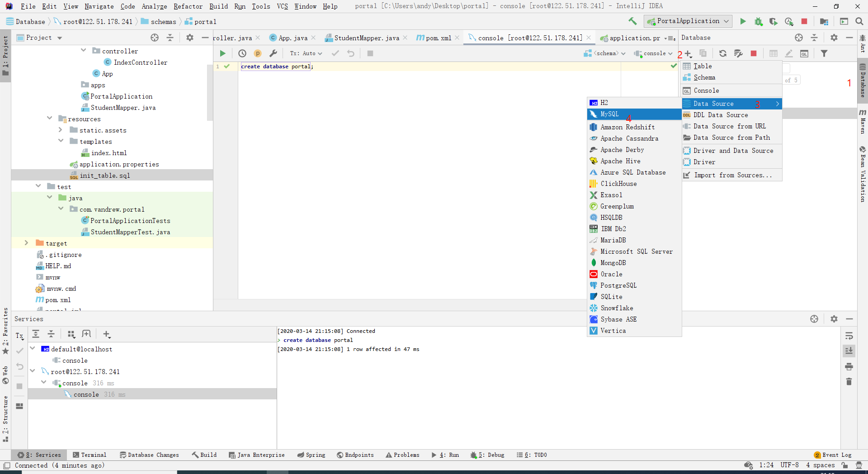This screenshot has height=474, width=868.
Task: Stop the running application
Action: point(804,21)
